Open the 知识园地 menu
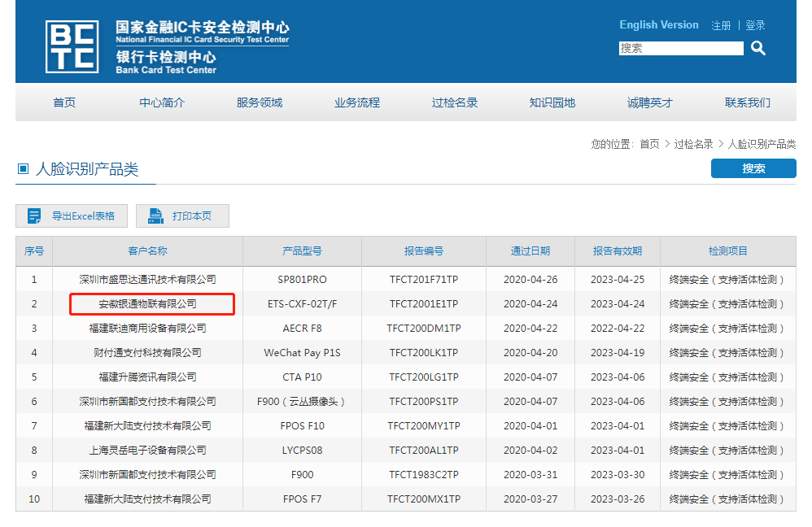 point(552,102)
